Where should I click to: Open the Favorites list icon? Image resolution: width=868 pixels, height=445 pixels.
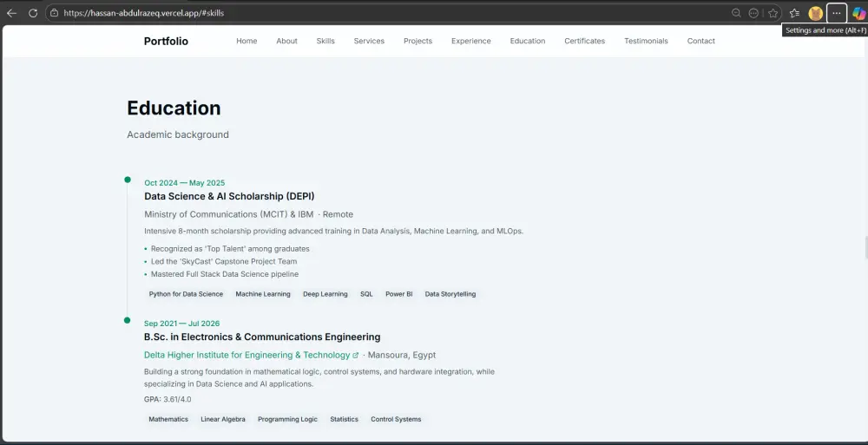click(x=794, y=13)
